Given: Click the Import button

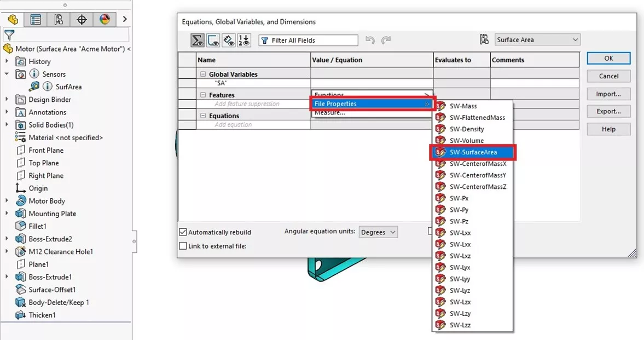Looking at the screenshot, I should (608, 94).
